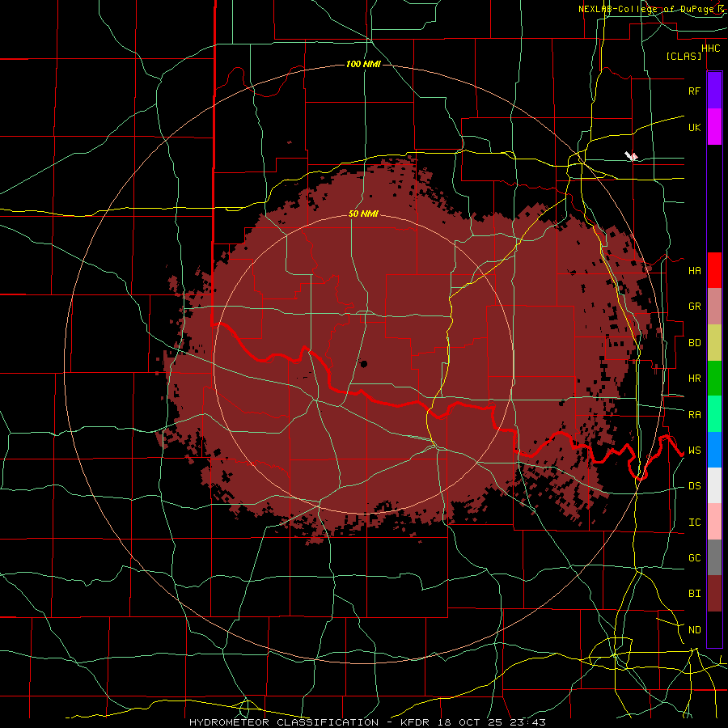
Task: Click the IC legend label
Action: [695, 522]
